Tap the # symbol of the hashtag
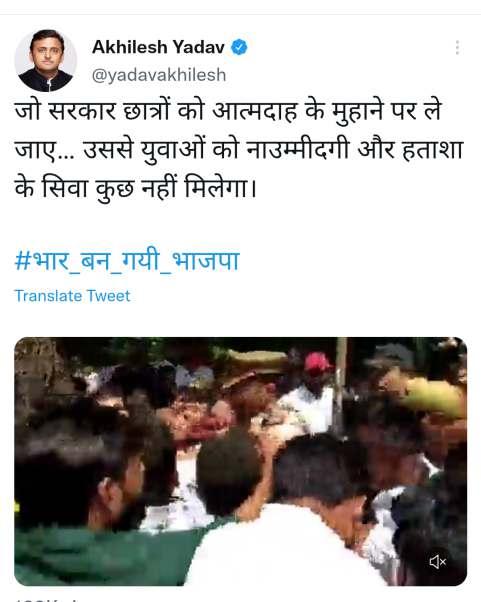 22,261
